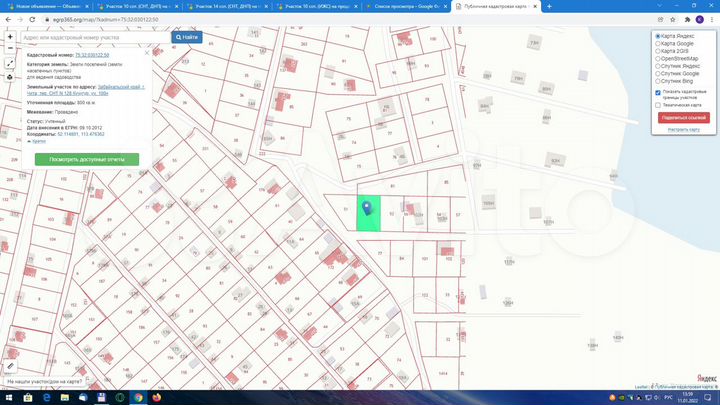Focus the address or cadastral number search field
This screenshot has width=720, height=405.
(96, 37)
